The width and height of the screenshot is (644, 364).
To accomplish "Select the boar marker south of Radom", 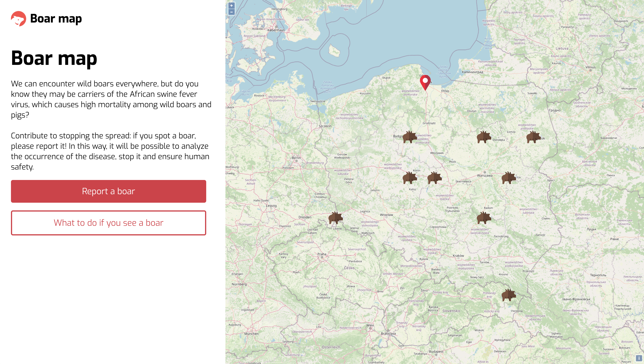I will (484, 218).
